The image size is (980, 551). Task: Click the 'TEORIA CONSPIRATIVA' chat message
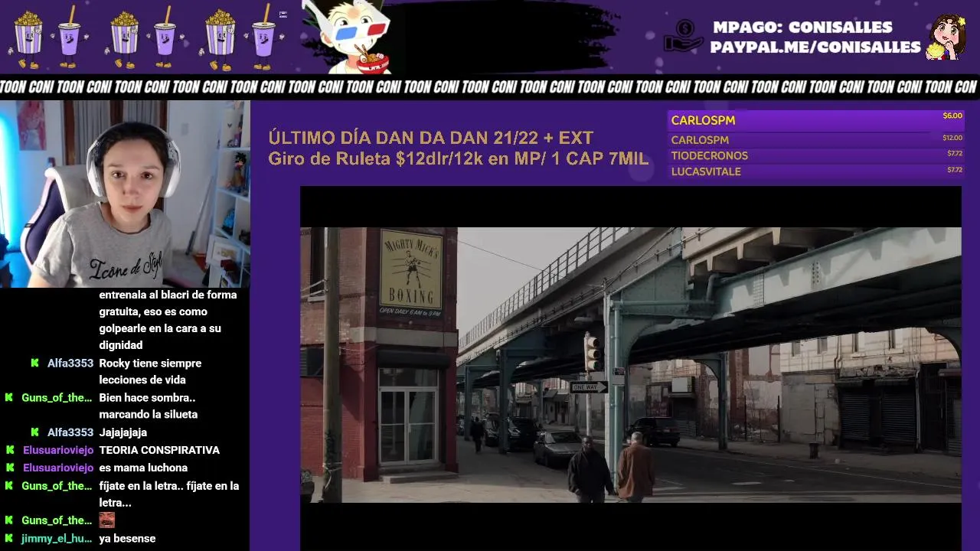159,450
